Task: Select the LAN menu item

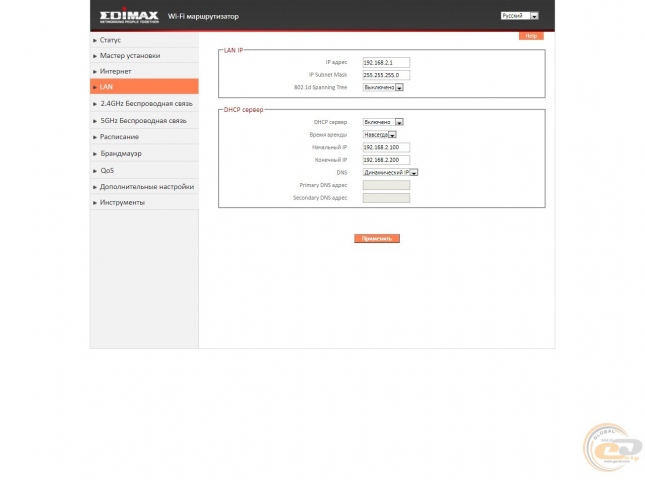Action: [x=144, y=87]
